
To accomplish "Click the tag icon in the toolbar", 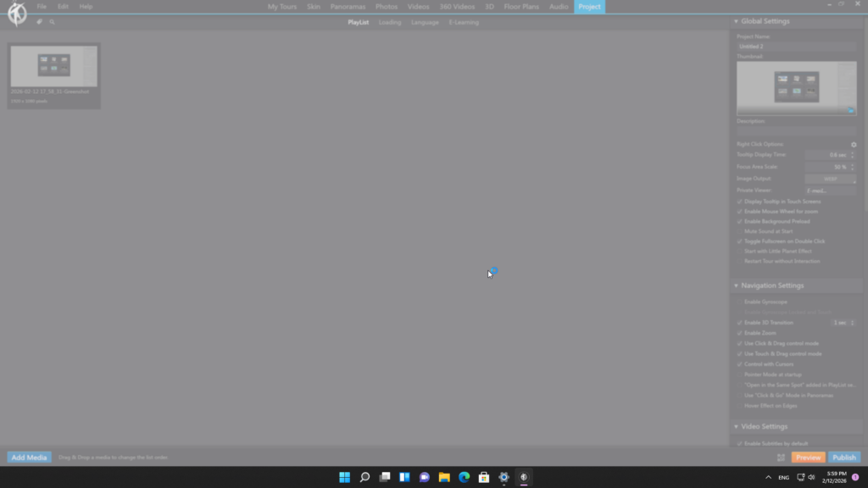I will point(39,22).
